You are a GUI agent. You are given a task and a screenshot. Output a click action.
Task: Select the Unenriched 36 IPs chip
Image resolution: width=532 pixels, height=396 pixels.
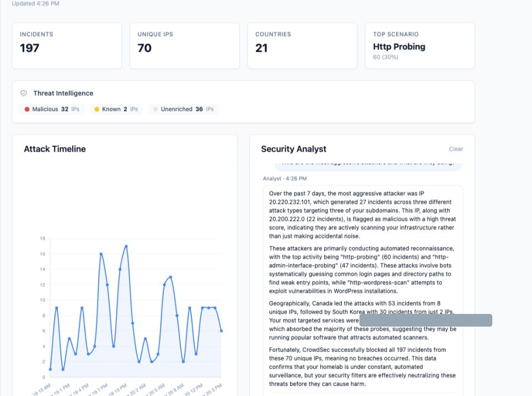pos(184,109)
